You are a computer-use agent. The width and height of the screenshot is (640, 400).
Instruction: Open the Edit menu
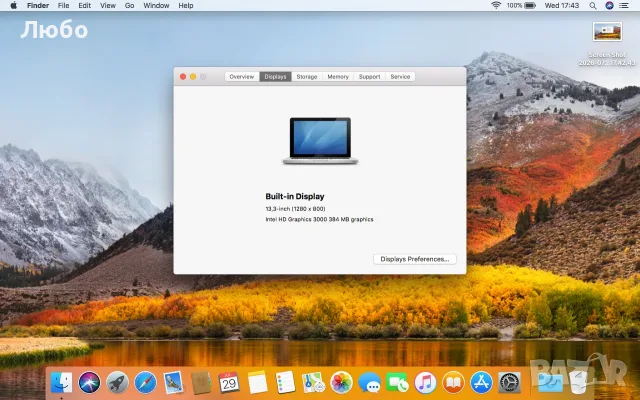pos(84,5)
